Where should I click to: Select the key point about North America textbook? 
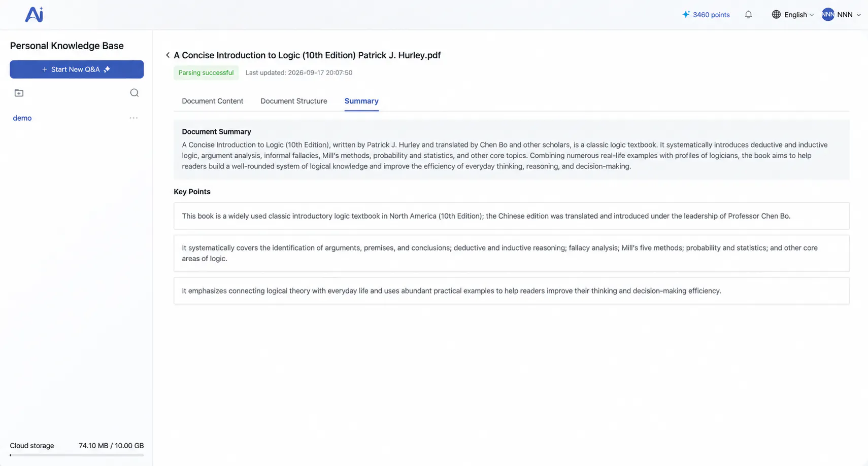[x=511, y=216]
